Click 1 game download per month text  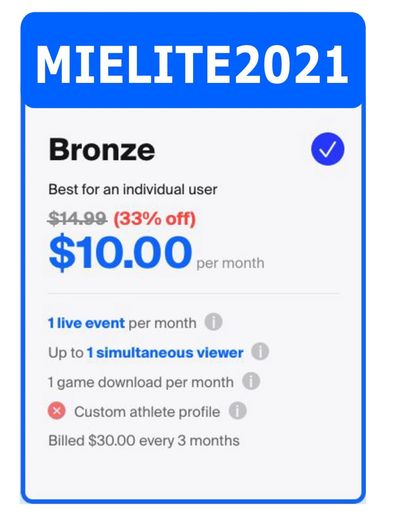[141, 382]
